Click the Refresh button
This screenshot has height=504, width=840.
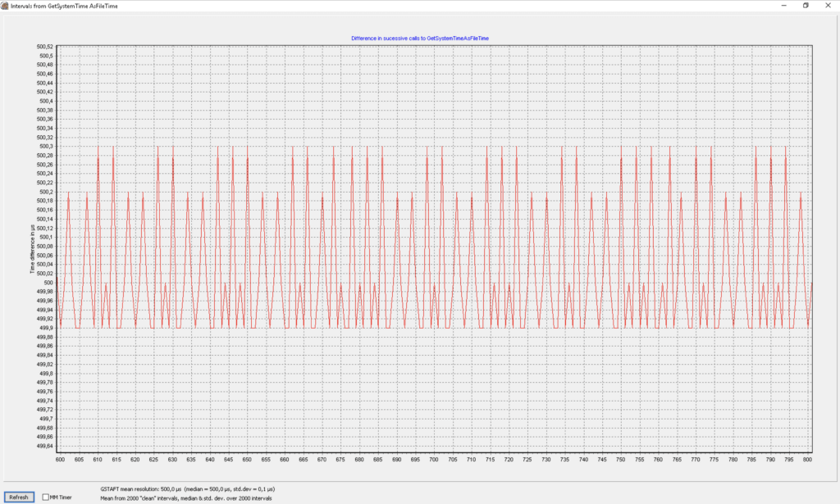coord(19,497)
